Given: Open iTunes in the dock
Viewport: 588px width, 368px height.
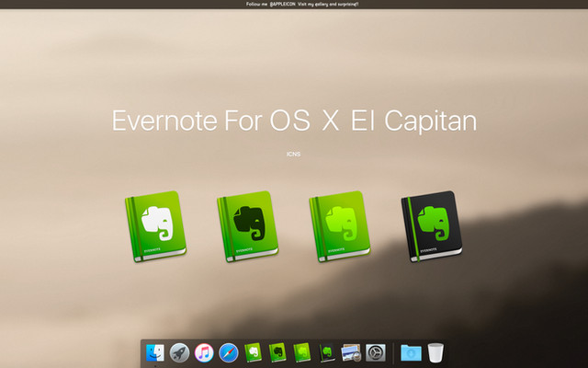Looking at the screenshot, I should pos(204,353).
